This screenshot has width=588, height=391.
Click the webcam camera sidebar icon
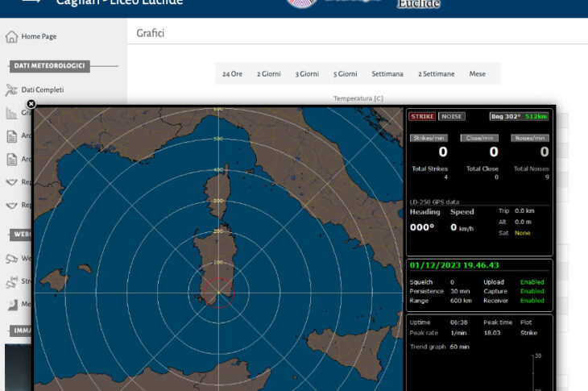[11, 259]
